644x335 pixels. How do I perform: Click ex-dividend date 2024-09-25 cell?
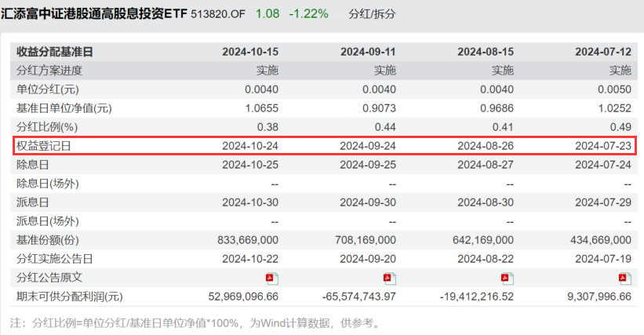click(368, 165)
